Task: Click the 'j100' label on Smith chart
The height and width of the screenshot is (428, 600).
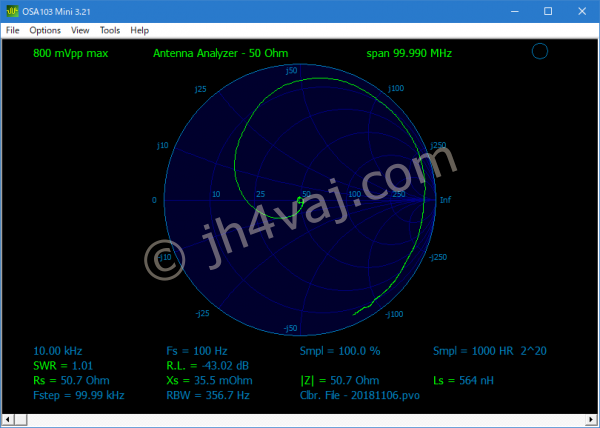Action: coord(396,88)
